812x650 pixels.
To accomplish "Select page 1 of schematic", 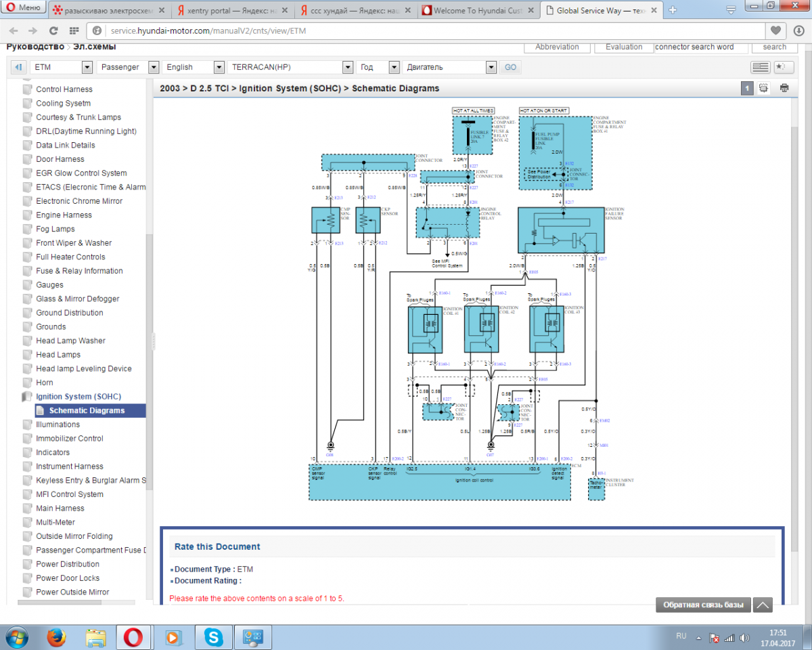I will [747, 88].
